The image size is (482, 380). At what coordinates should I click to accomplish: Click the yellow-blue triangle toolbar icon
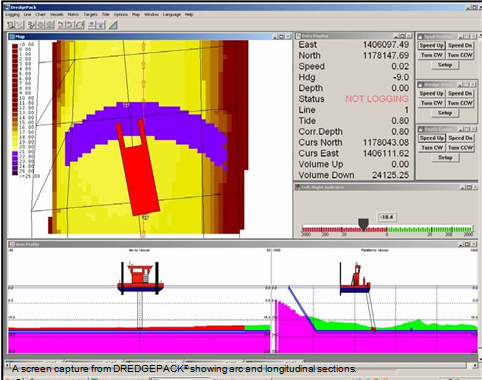pos(113,25)
